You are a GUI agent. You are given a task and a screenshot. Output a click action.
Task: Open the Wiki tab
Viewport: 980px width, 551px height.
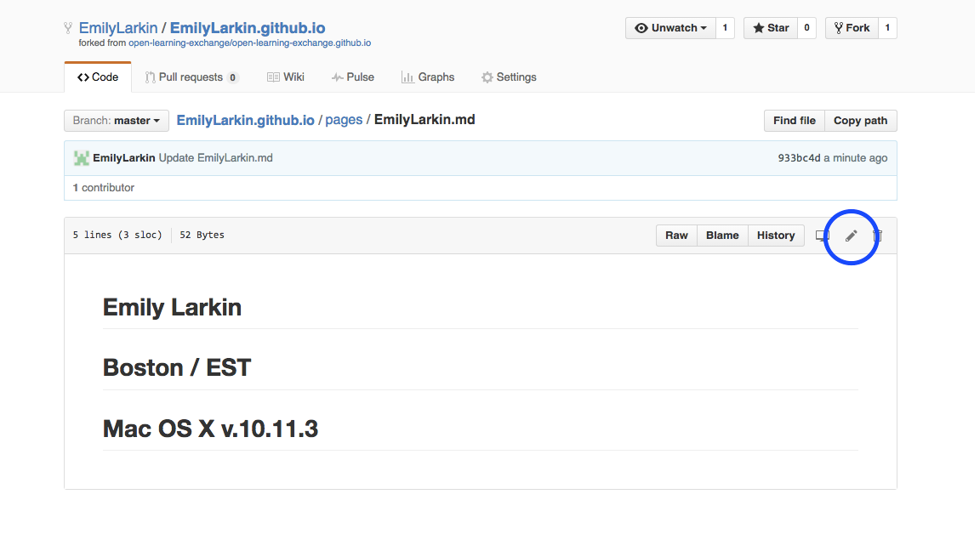(286, 77)
